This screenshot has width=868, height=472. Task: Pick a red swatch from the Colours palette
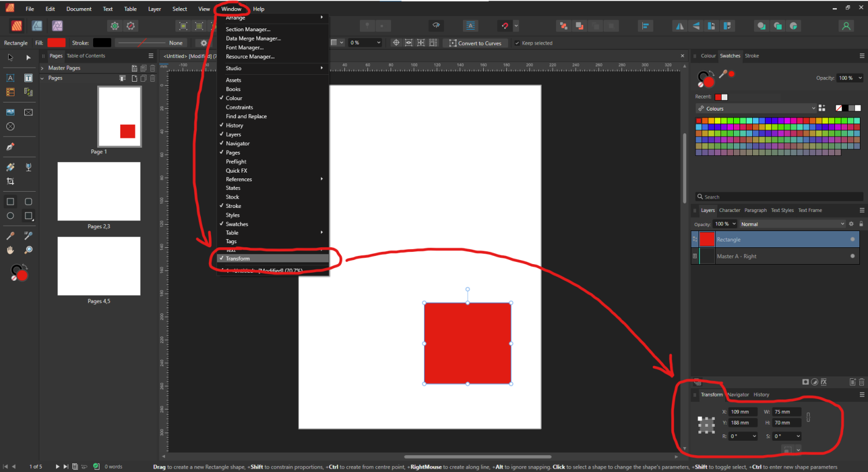click(x=698, y=120)
